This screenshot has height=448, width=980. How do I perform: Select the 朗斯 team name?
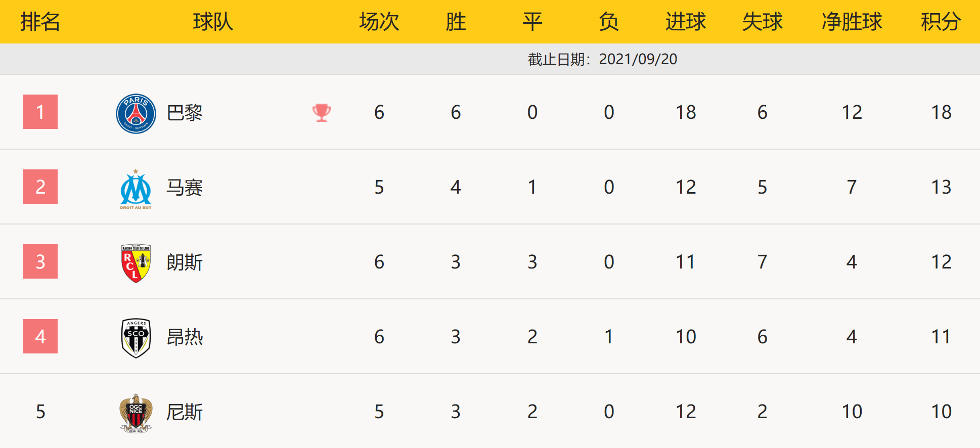pos(185,262)
